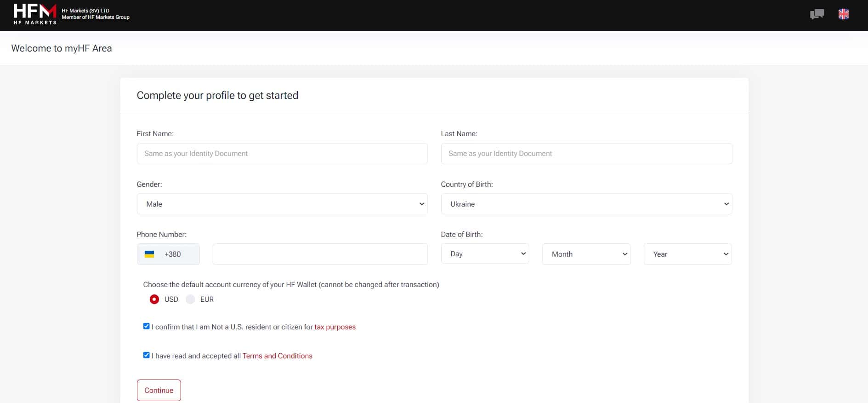Uncheck the Not a U.S. resident checkbox
868x403 pixels.
pos(146,326)
